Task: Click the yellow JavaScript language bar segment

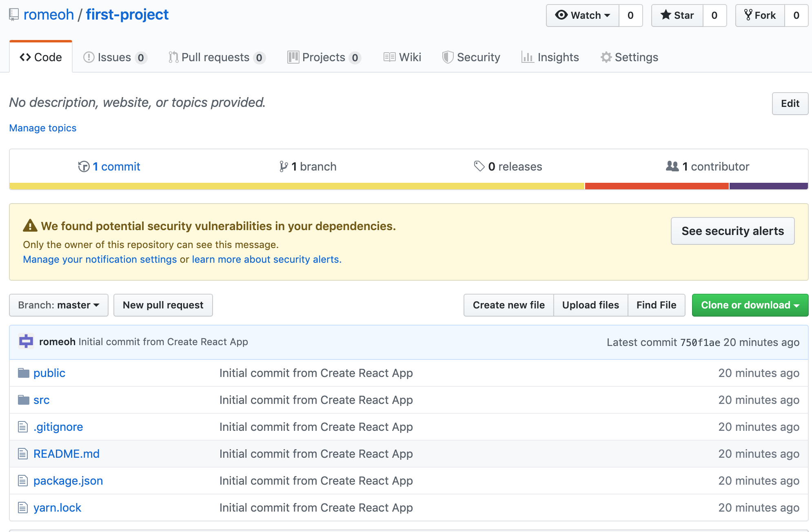Action: click(x=297, y=186)
